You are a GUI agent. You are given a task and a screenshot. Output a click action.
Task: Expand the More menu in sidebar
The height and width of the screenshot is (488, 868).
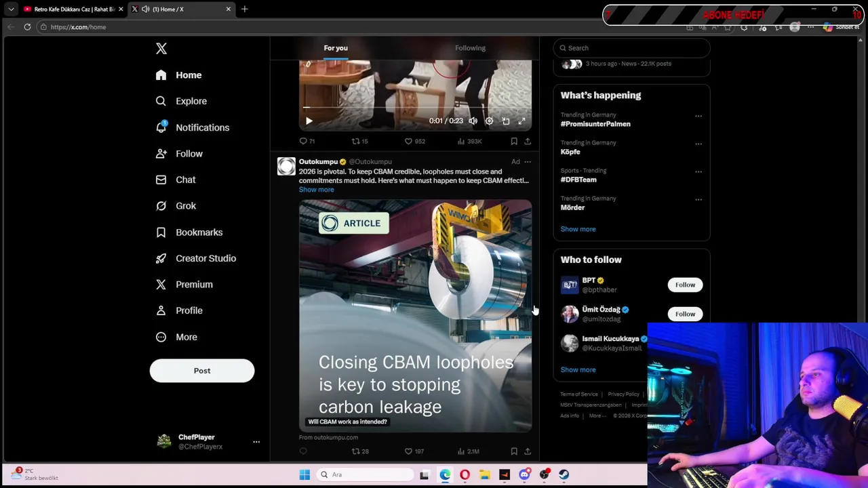[x=176, y=337]
